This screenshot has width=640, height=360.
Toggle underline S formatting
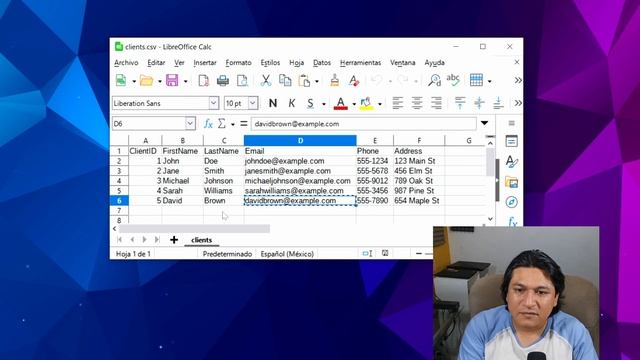(310, 103)
